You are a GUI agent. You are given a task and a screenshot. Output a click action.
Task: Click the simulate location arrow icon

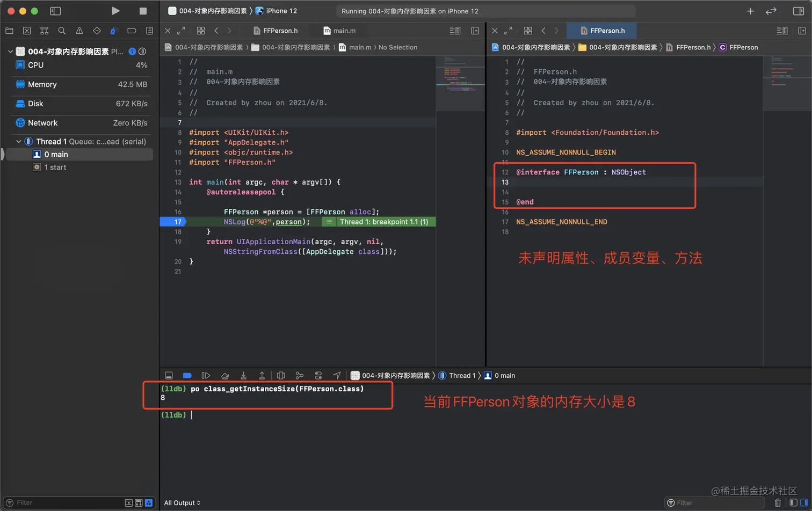(x=337, y=375)
